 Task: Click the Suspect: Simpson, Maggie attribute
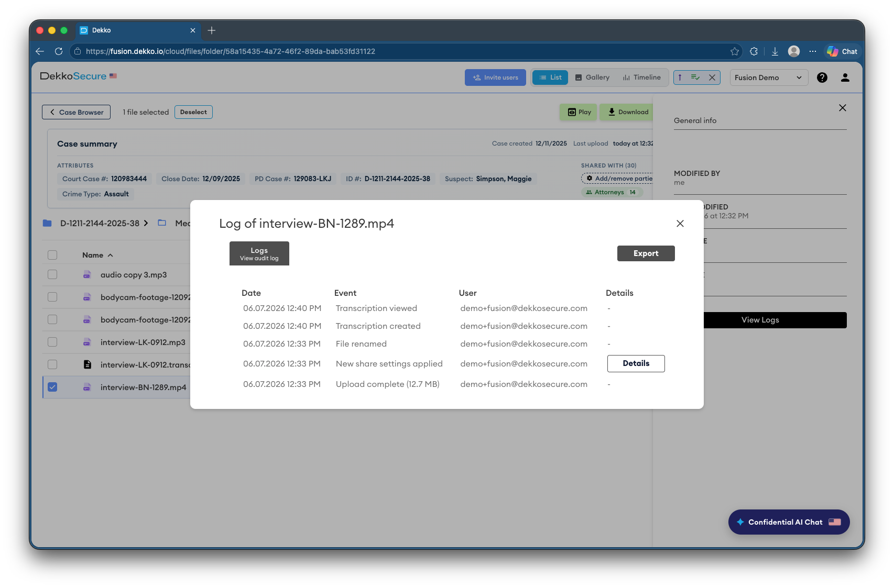[x=488, y=179]
